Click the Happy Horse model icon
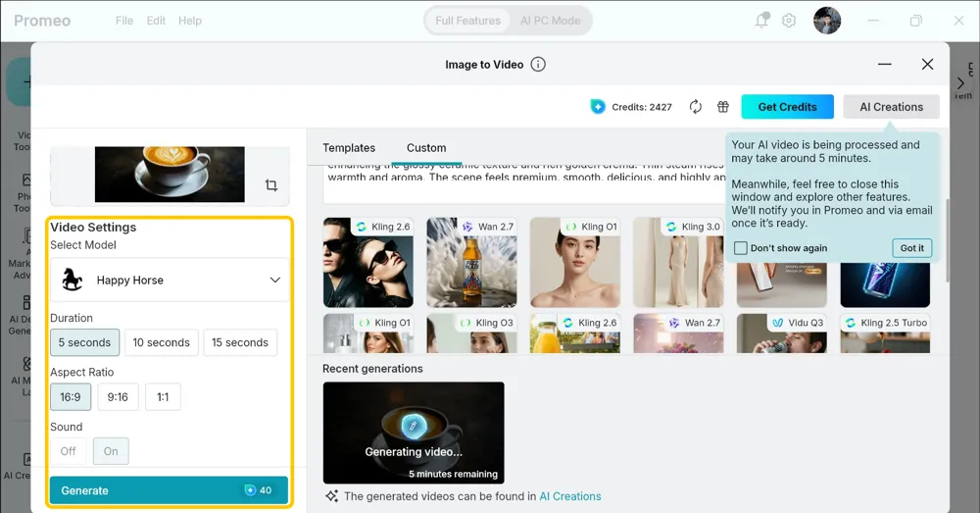The width and height of the screenshot is (980, 513). point(73,280)
